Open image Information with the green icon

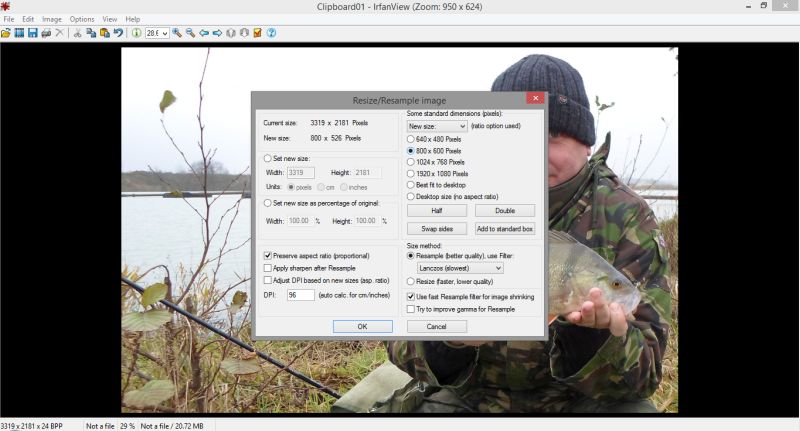point(136,33)
